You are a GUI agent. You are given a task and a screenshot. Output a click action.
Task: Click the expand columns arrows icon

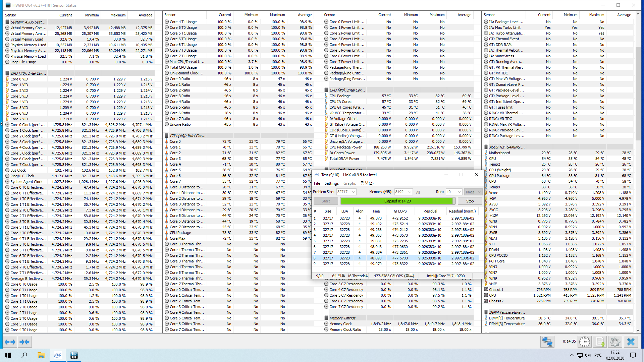click(10, 342)
